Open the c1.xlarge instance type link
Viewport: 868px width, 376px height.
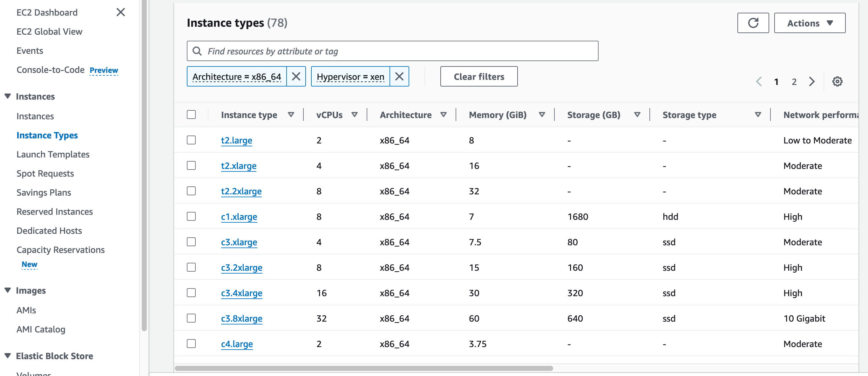(x=239, y=217)
